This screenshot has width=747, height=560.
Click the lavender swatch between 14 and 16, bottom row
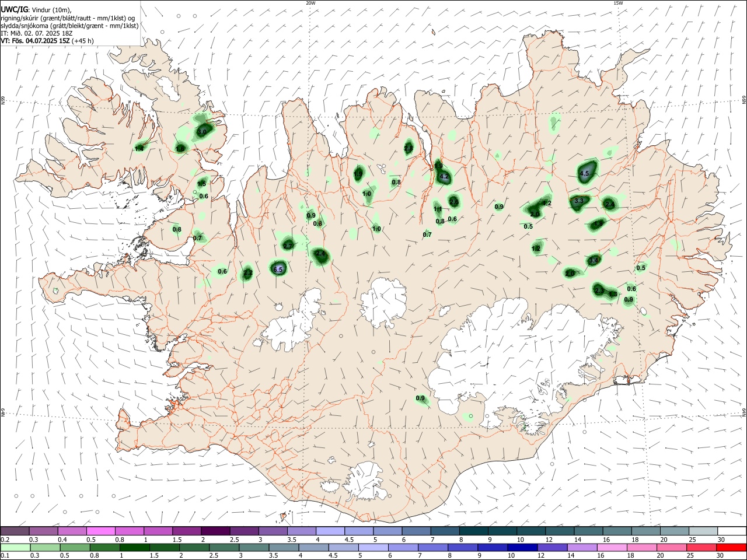click(x=581, y=547)
